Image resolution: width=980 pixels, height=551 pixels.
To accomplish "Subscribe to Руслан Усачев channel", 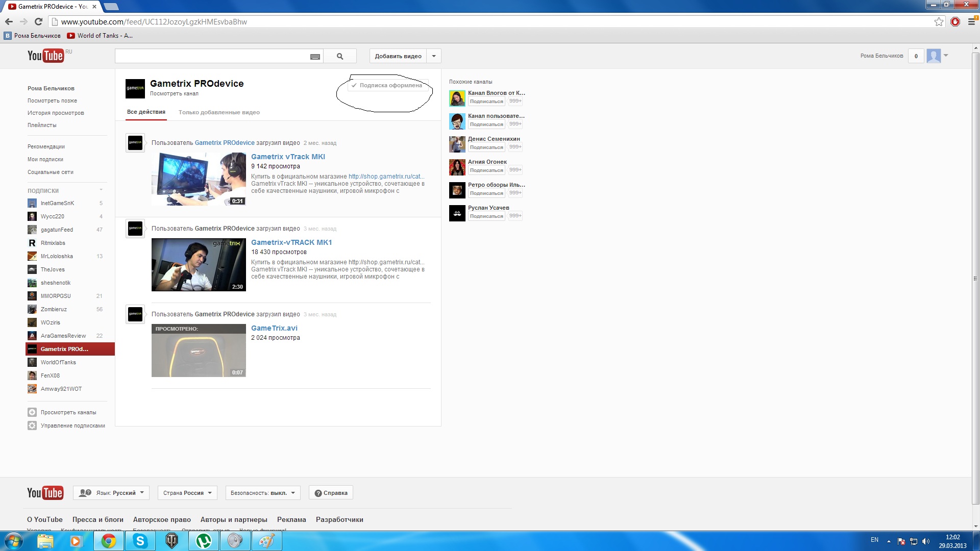I will pos(486,216).
